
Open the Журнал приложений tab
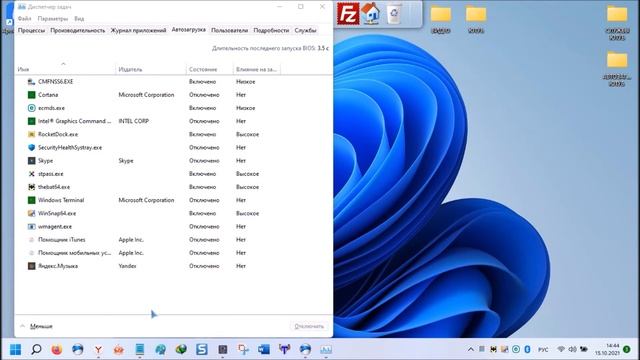[138, 30]
